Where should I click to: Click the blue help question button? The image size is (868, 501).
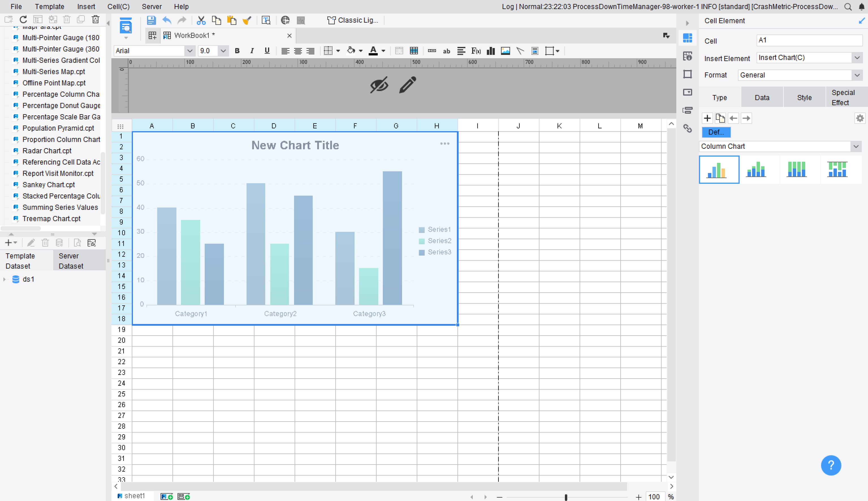pos(831,465)
